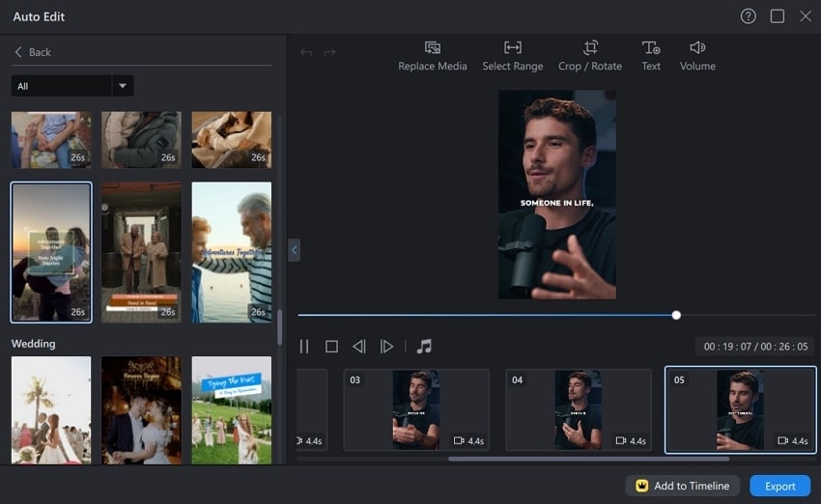This screenshot has height=504, width=821.
Task: Select clip 04 in the storyboard
Action: point(578,409)
